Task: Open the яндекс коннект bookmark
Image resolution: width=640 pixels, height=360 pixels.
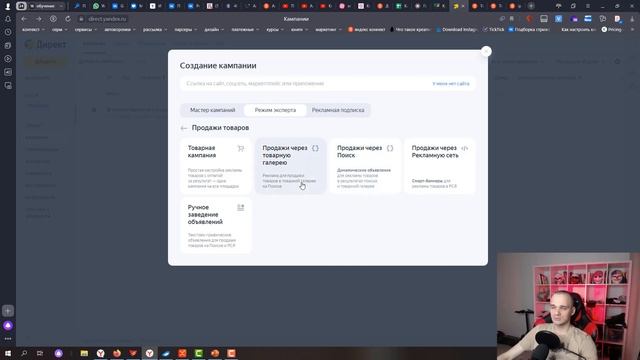Action: coord(367,29)
